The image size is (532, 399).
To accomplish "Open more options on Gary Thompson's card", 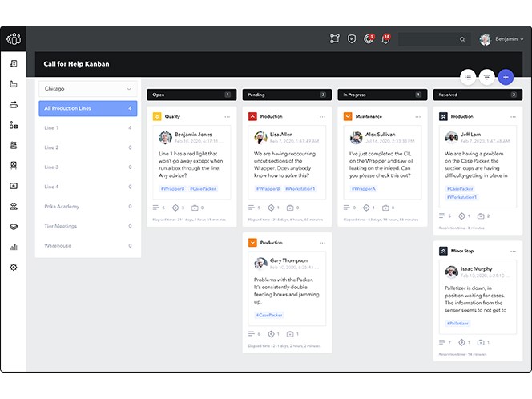I will (x=322, y=243).
